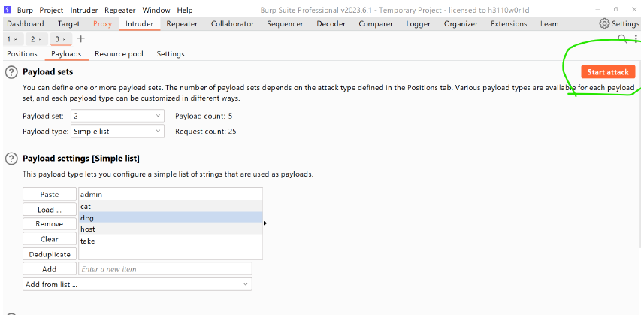Switch to the Learn tab

point(549,24)
